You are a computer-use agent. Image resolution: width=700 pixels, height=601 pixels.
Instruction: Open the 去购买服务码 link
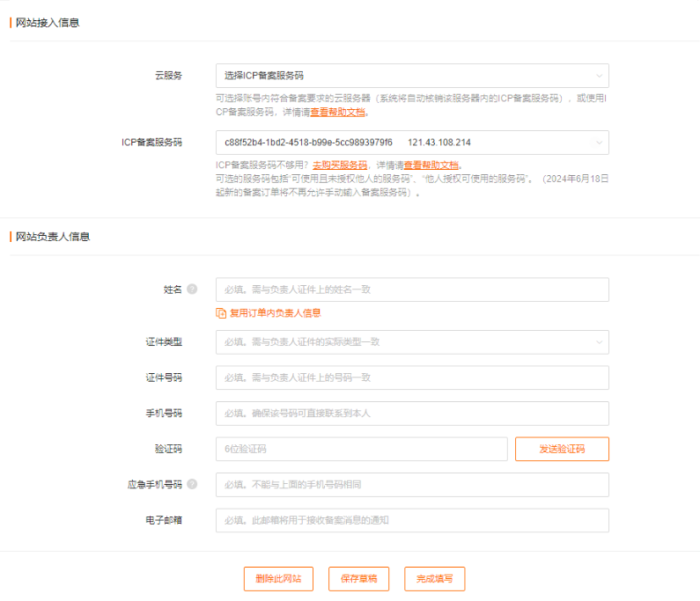pos(340,165)
